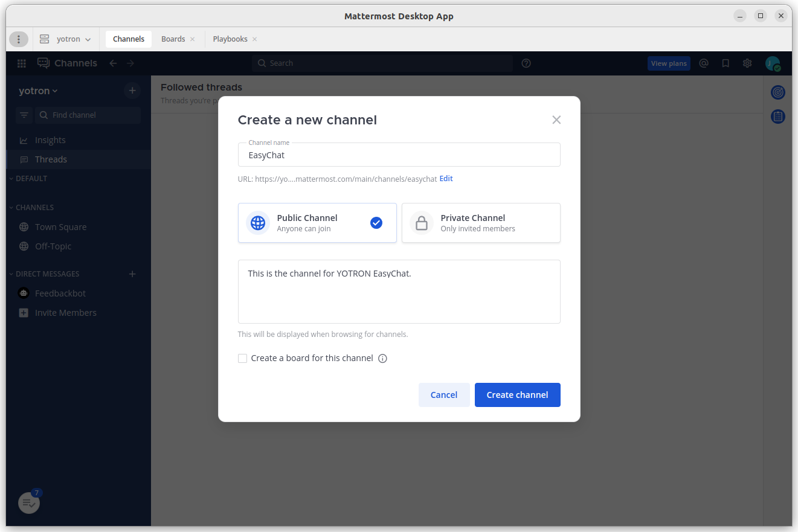Add a direct message with plus icon
The image size is (798, 532).
tap(132, 274)
